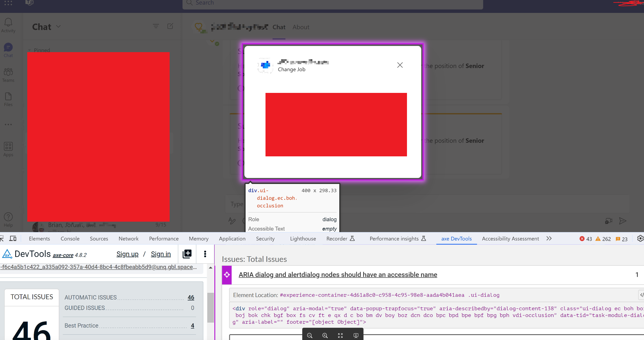Image resolution: width=644 pixels, height=340 pixels.
Task: Open the Apps icon in sidebar
Action: (8, 148)
